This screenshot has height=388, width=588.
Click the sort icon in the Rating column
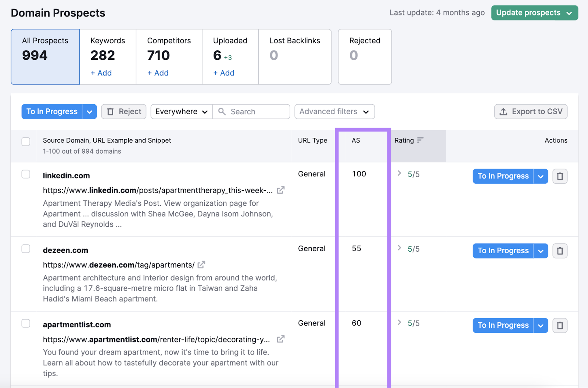click(420, 140)
